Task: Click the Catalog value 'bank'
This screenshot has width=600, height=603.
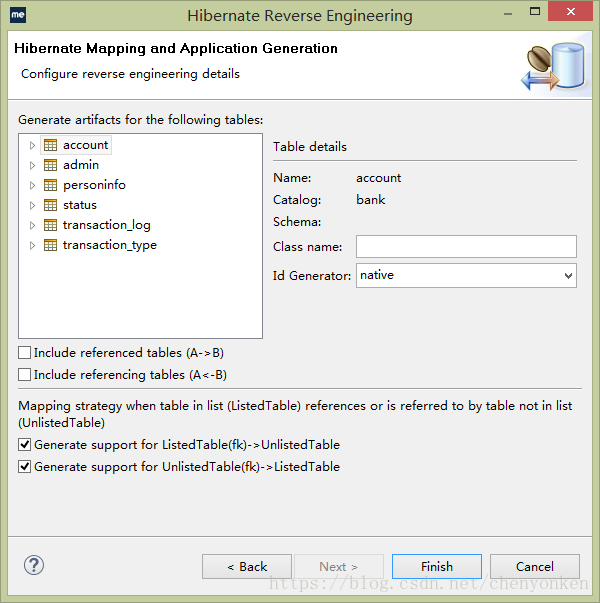Action: click(x=370, y=200)
